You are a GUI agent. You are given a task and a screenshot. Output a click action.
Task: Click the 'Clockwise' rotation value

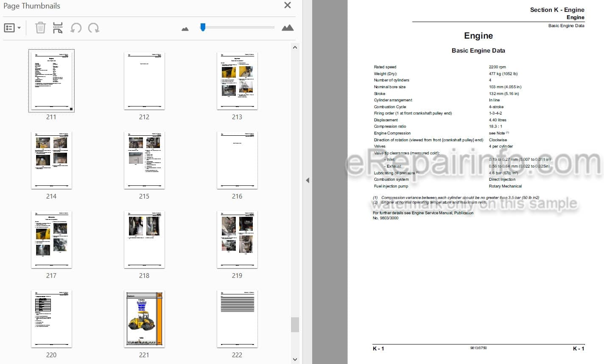coord(498,140)
